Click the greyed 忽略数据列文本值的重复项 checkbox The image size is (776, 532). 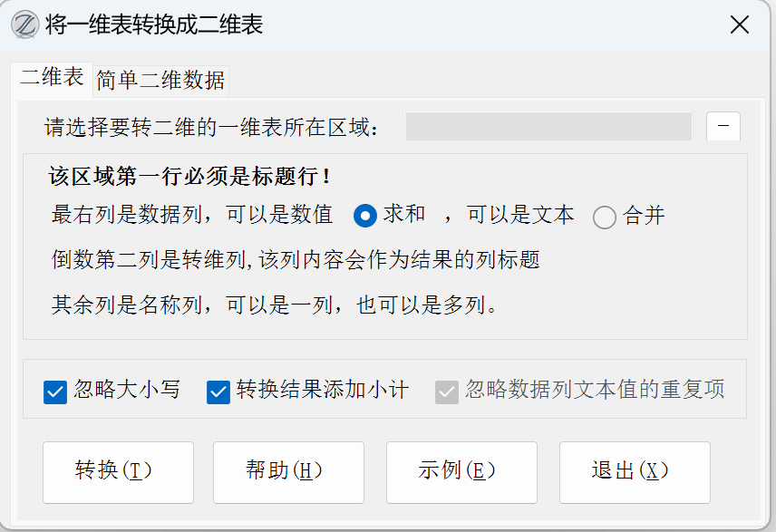click(447, 392)
